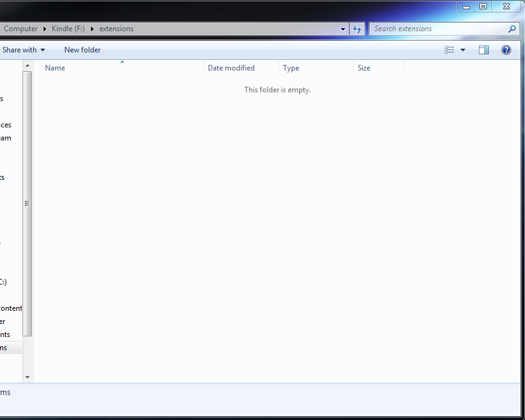Show the preview pane
The width and height of the screenshot is (525, 420).
[x=483, y=50]
